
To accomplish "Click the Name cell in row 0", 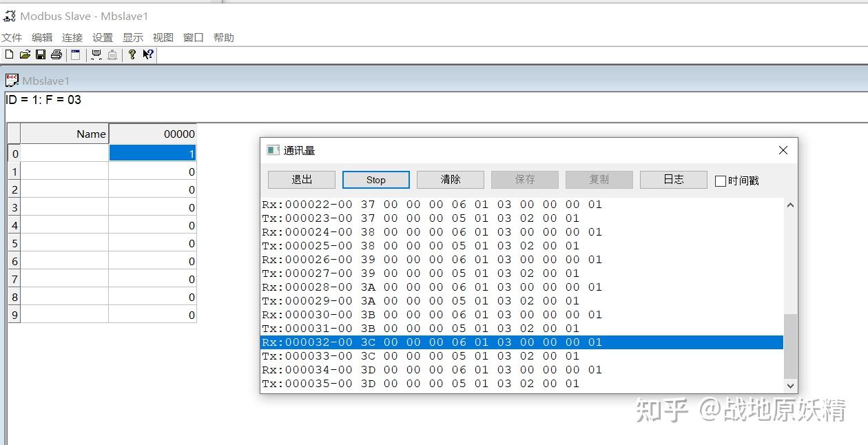I will (65, 153).
